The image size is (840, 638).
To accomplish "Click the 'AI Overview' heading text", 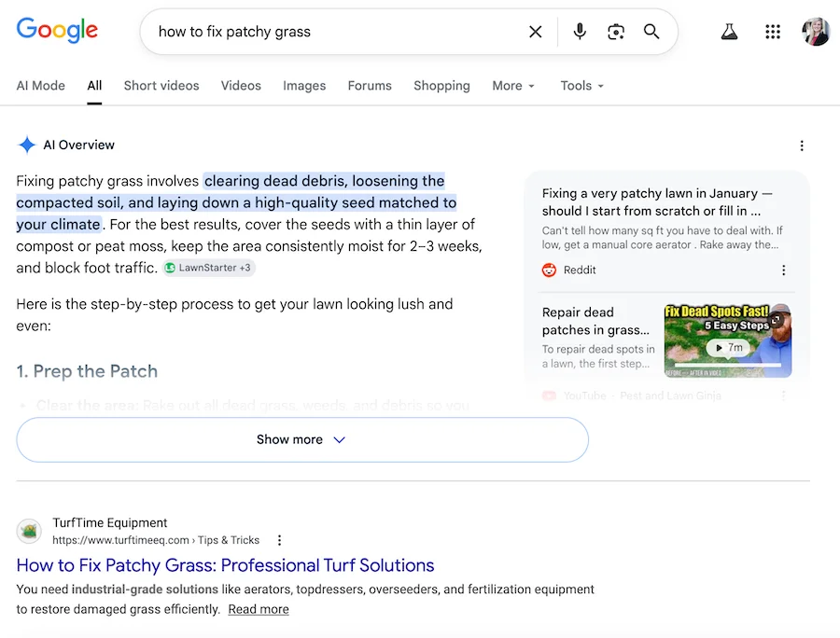I will tap(78, 145).
